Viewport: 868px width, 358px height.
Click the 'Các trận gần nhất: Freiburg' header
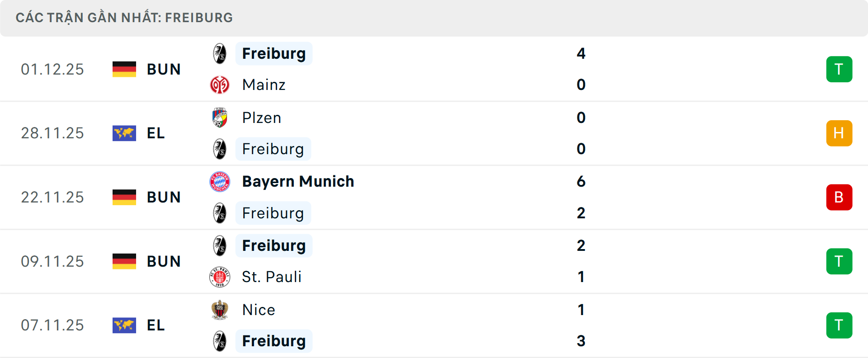124,18
